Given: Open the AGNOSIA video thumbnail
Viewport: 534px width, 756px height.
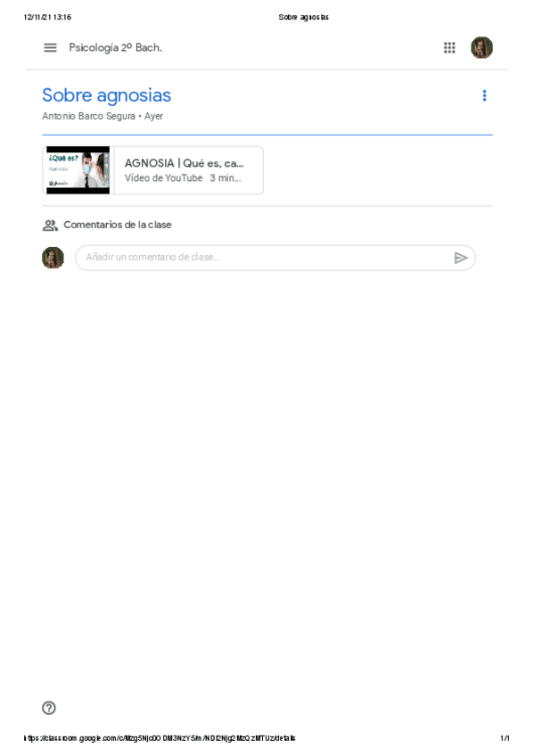Looking at the screenshot, I should (x=78, y=170).
